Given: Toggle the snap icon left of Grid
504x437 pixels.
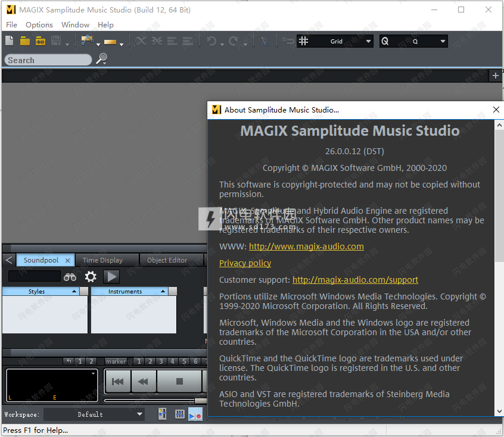Looking at the screenshot, I should [x=287, y=41].
